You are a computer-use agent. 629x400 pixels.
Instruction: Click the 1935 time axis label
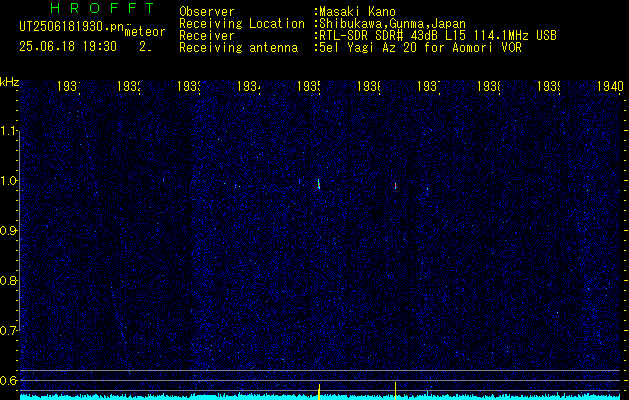pos(309,86)
